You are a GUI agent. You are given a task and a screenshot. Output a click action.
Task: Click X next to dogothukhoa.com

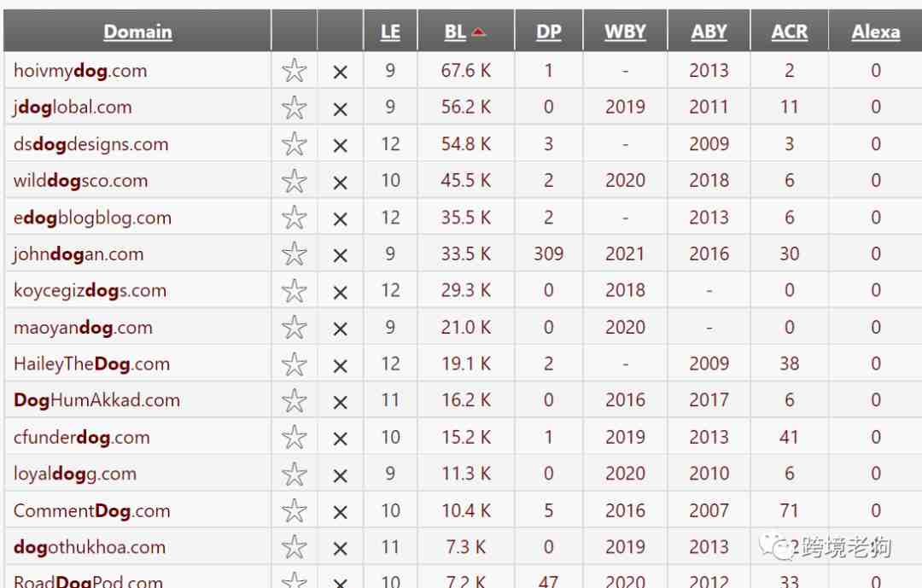tap(340, 549)
